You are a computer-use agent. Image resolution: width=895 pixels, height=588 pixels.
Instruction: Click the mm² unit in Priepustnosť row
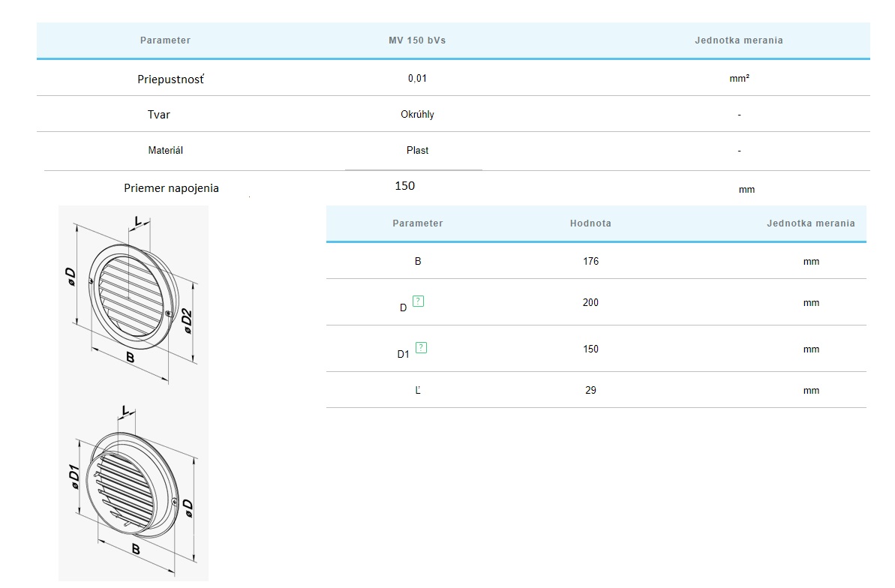point(739,79)
